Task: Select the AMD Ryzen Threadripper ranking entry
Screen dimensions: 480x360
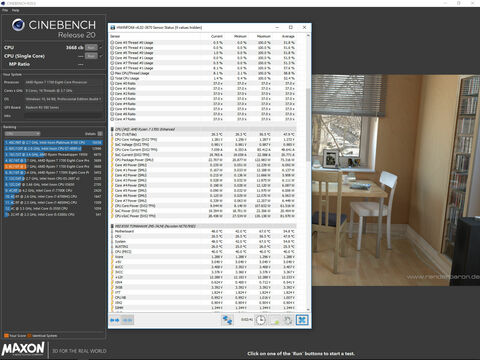Action: tap(53, 155)
